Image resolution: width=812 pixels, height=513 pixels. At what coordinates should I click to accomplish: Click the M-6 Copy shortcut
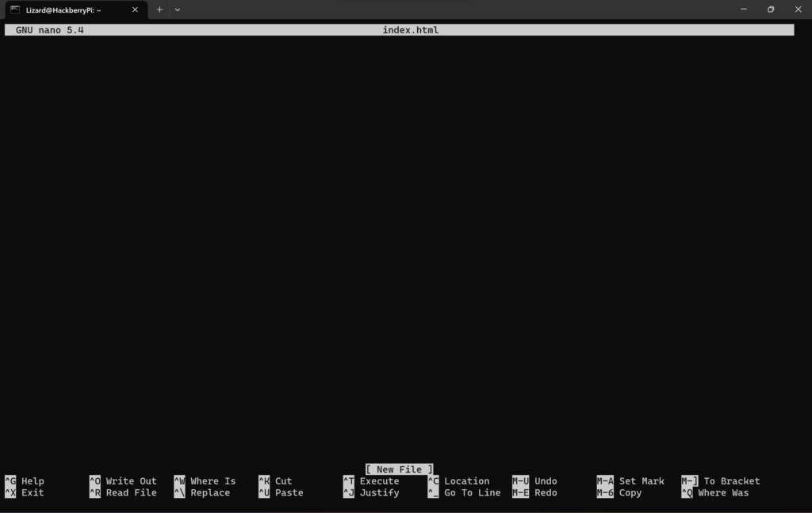pyautogui.click(x=619, y=493)
